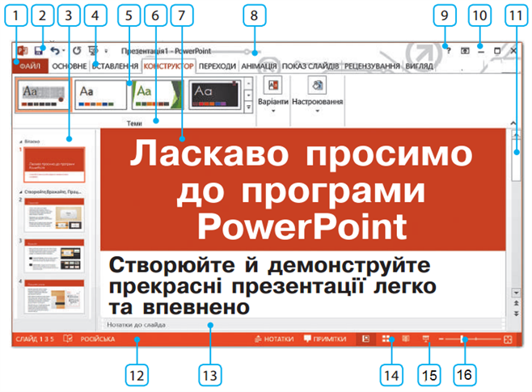The height and width of the screenshot is (392, 532).
Task: Toggle the ПРИМІТКИ comments pane
Action: tap(325, 340)
